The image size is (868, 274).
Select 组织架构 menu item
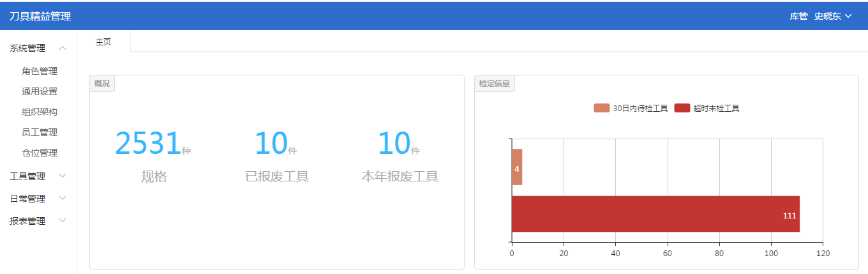pyautogui.click(x=40, y=112)
